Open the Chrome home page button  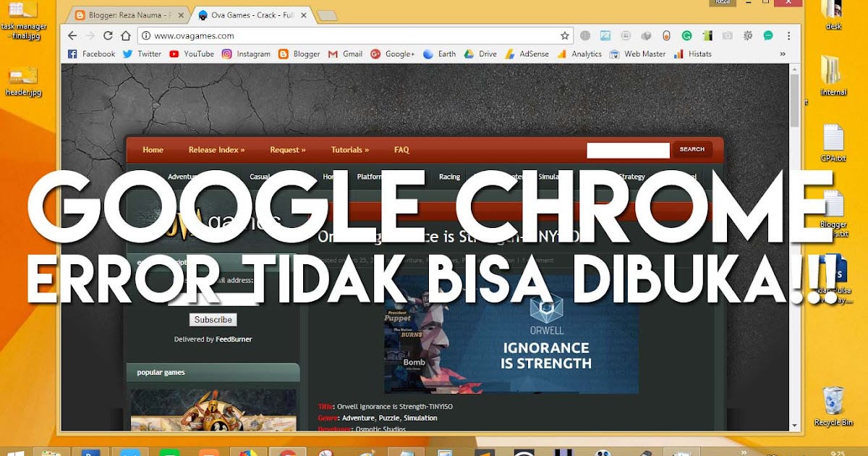click(x=126, y=35)
